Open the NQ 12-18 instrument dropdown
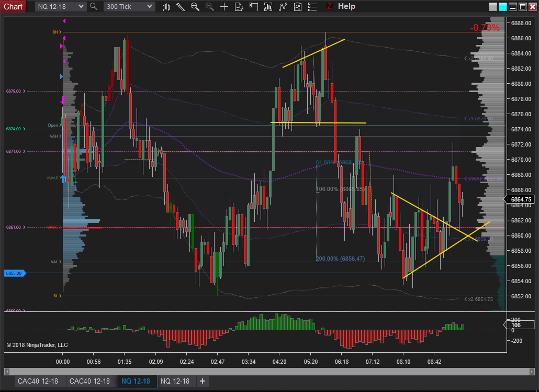The height and width of the screenshot is (392, 539). point(61,6)
